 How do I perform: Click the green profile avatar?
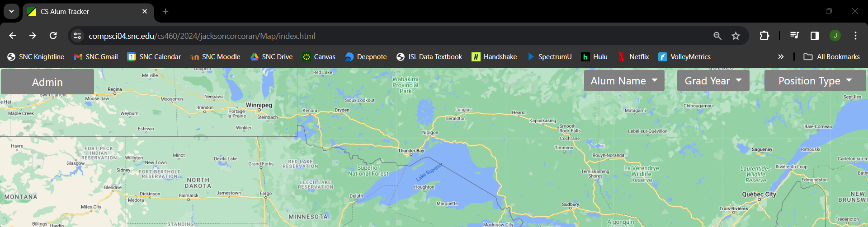tap(835, 36)
